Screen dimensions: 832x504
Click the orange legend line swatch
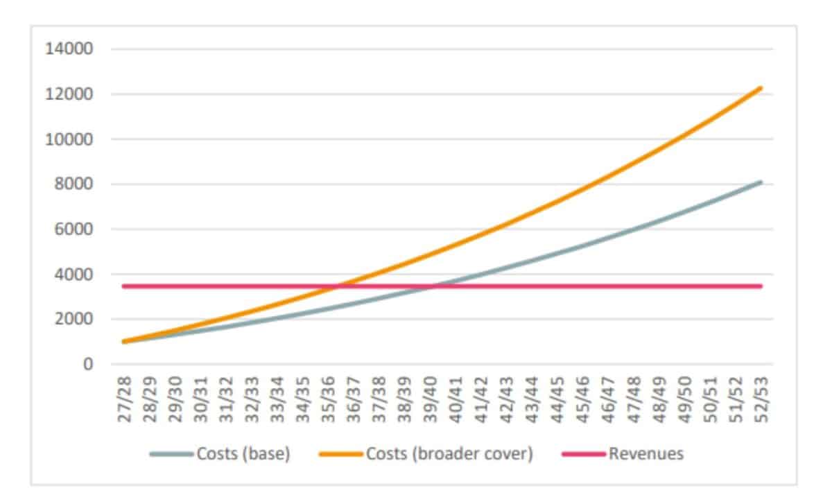[x=340, y=455]
